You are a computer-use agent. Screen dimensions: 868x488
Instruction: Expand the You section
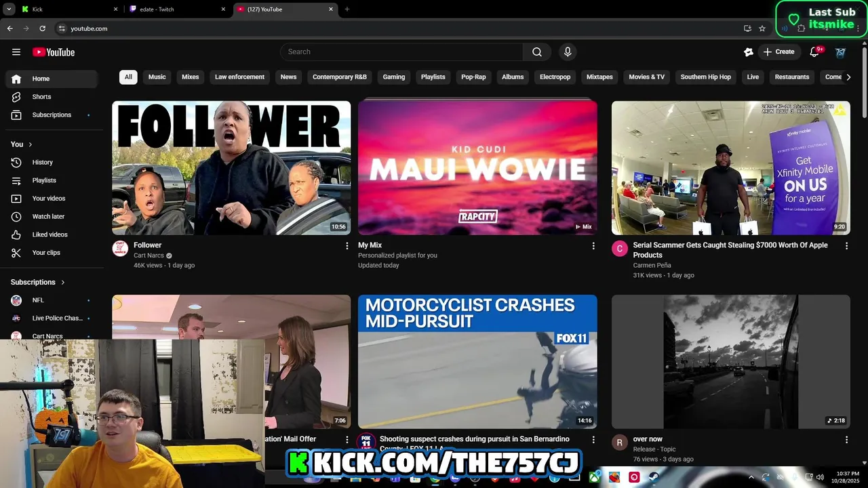pos(22,144)
